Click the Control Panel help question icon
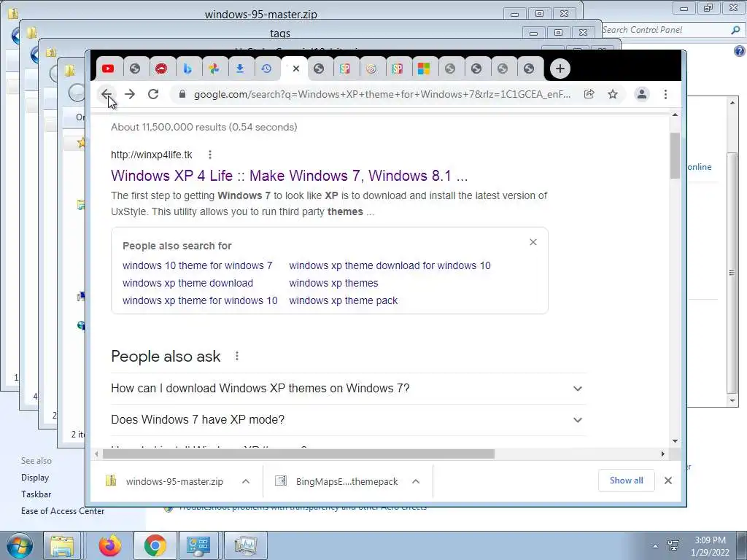 click(740, 51)
